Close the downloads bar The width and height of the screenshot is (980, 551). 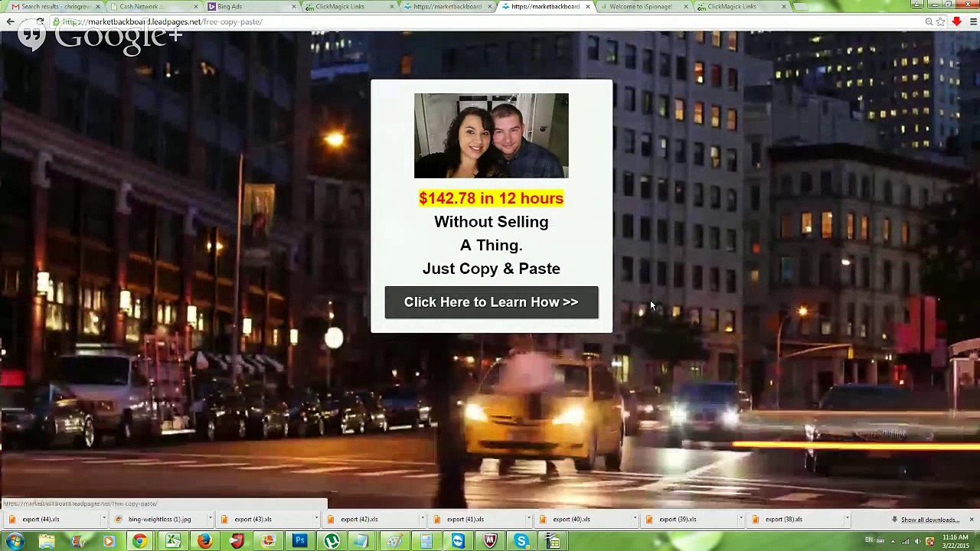pyautogui.click(x=972, y=520)
